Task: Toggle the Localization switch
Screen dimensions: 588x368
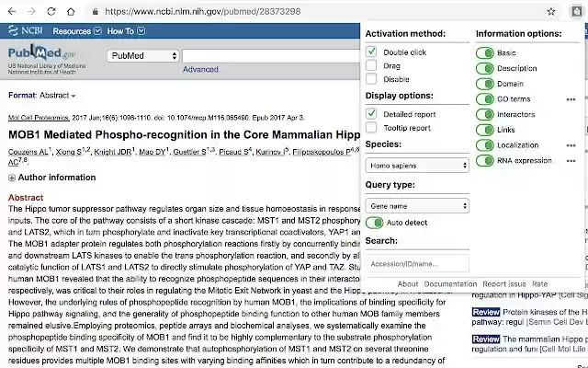Action: point(485,145)
